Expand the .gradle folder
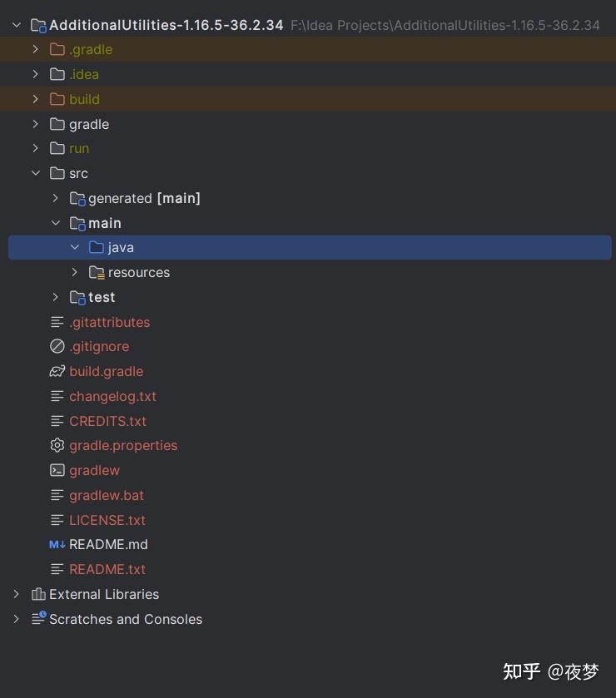 [x=35, y=50]
